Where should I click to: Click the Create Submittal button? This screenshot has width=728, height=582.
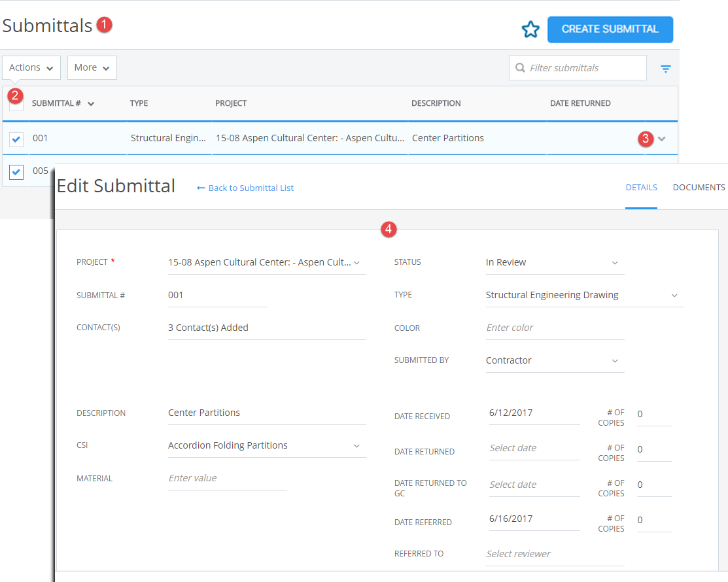(610, 29)
